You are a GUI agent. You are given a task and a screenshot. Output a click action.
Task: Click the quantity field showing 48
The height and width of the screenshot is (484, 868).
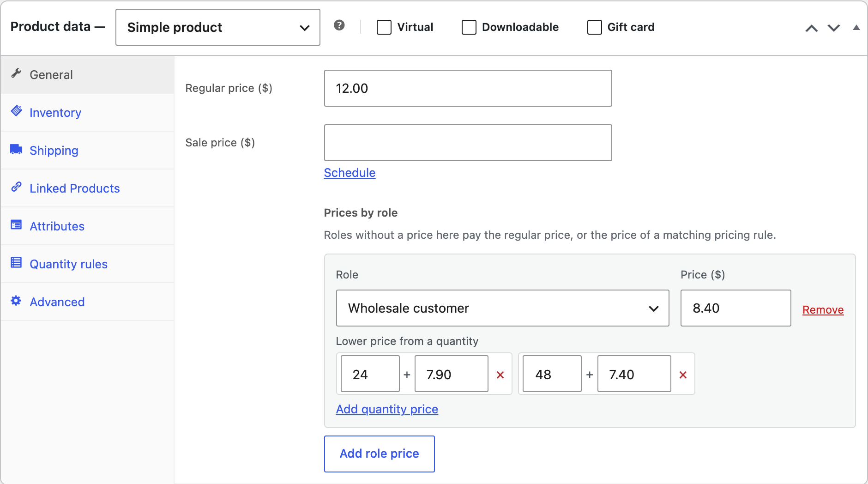pos(552,374)
